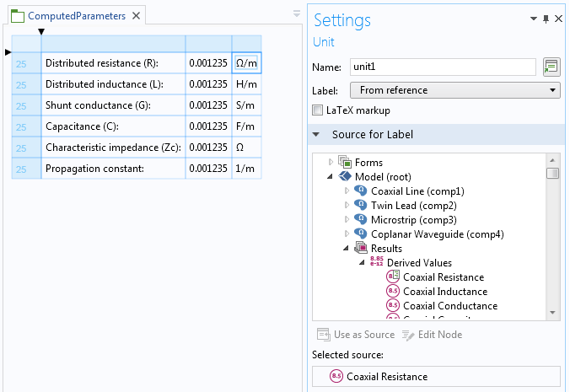The width and height of the screenshot is (570, 392).
Task: Enable the LaTeX markup checkbox
Action: coord(318,110)
